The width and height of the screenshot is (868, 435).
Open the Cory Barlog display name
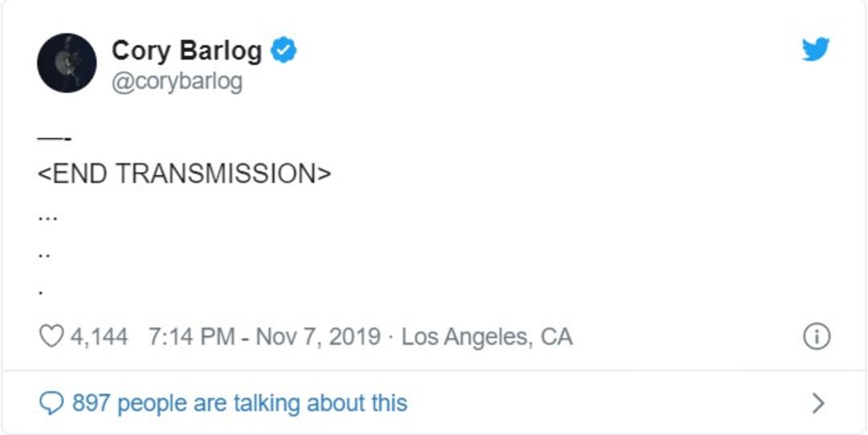186,51
